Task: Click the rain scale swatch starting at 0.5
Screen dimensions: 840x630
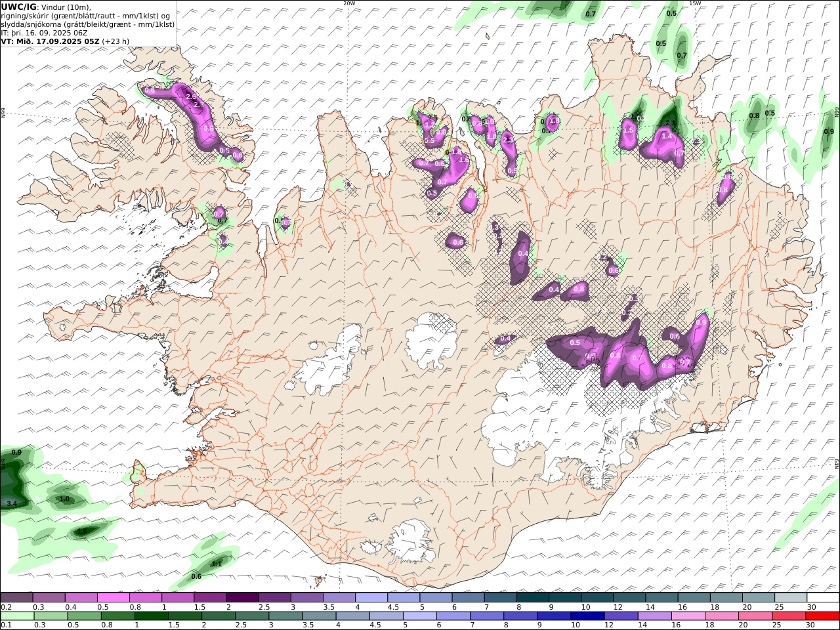Action: click(84, 616)
